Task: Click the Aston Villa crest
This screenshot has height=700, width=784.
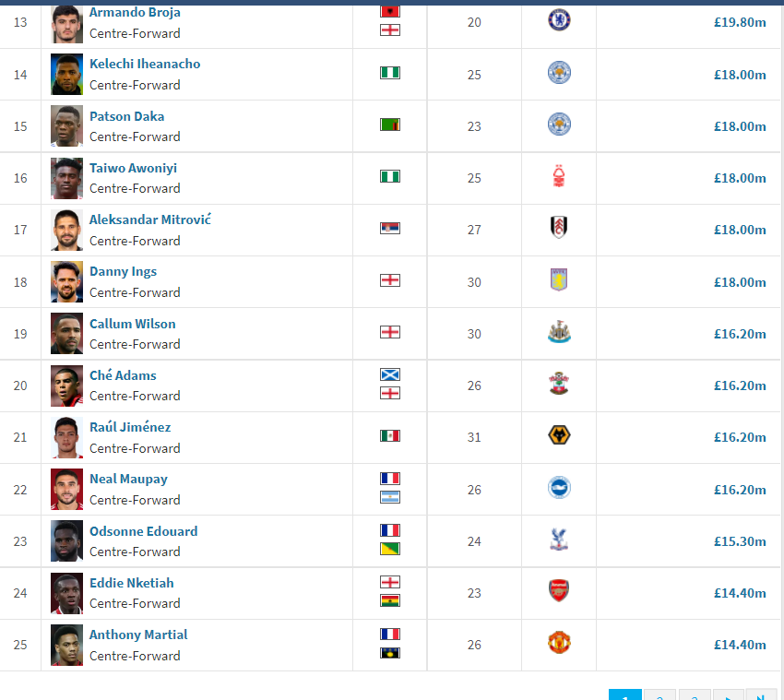Action: point(559,280)
